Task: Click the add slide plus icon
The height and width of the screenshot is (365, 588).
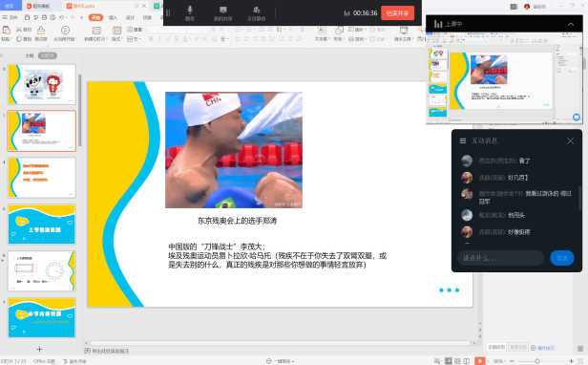Action: point(39,349)
